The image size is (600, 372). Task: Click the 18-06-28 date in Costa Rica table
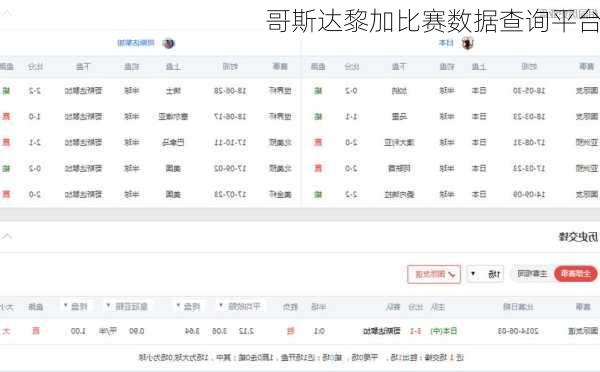tap(230, 91)
